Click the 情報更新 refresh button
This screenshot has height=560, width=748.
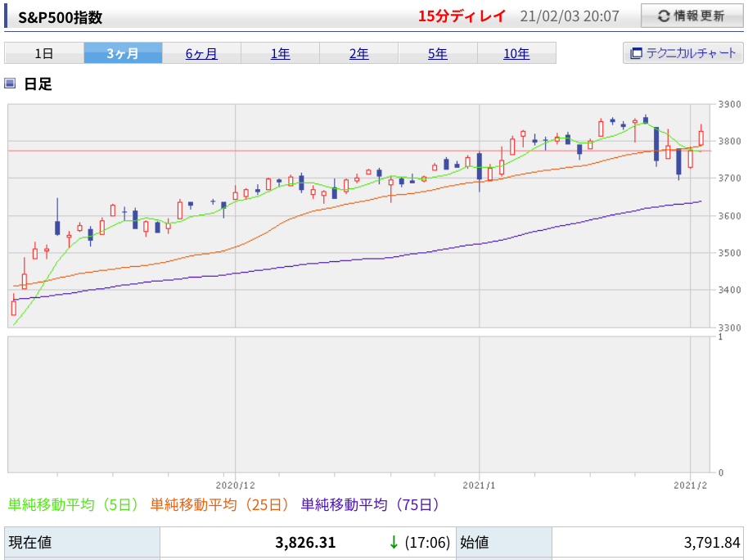pyautogui.click(x=692, y=16)
